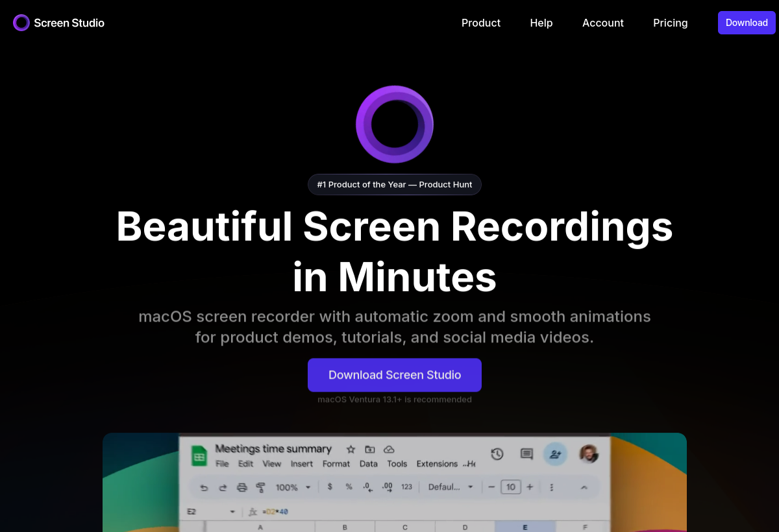Open the Product menu in the navigation
779x532 pixels.
[481, 23]
